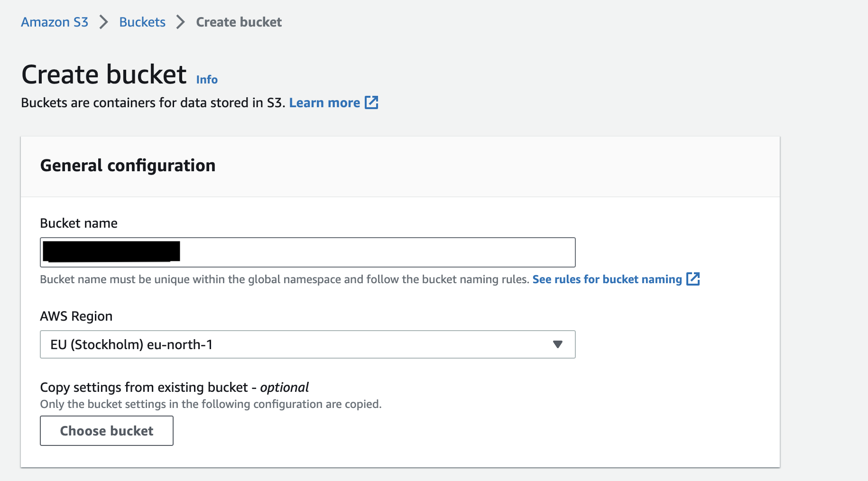Click the AWS Region dropdown arrow
The width and height of the screenshot is (868, 481).
[558, 344]
